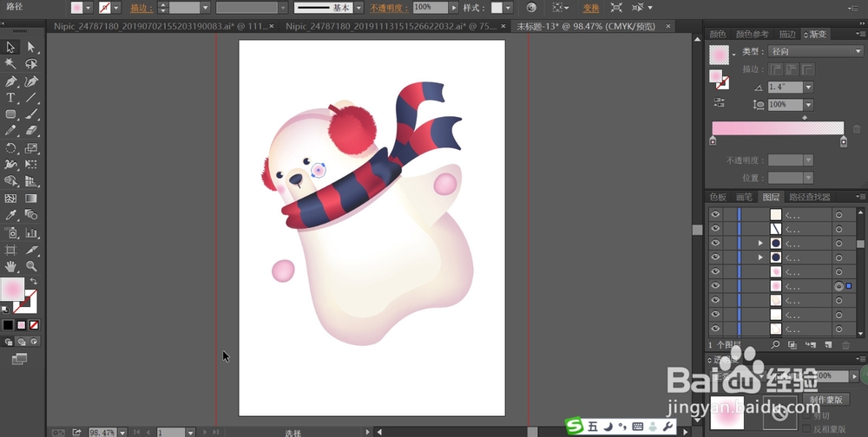The width and height of the screenshot is (868, 437).
Task: Select the Line Segment tool
Action: (31, 98)
